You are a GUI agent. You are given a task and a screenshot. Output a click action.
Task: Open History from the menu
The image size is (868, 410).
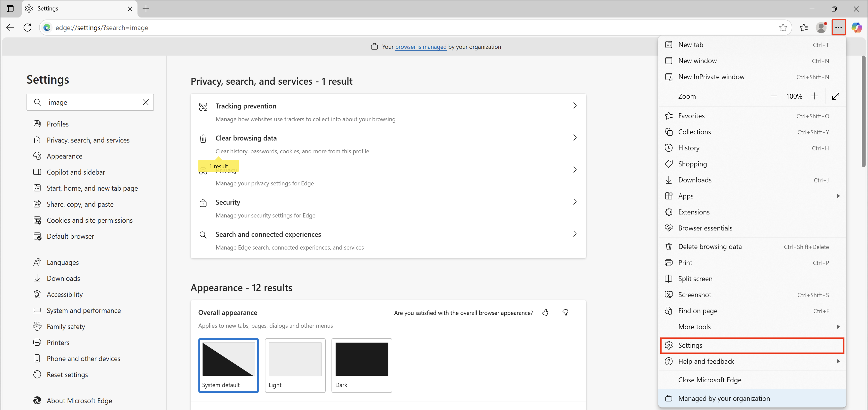point(752,148)
